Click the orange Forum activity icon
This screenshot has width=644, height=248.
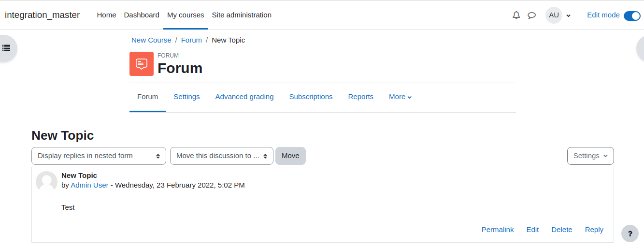tap(142, 64)
